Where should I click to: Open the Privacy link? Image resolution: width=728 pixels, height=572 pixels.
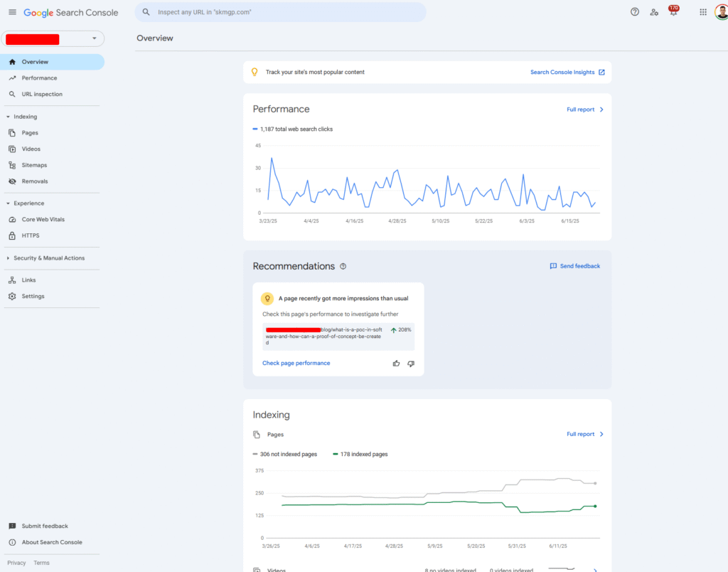[x=17, y=563]
